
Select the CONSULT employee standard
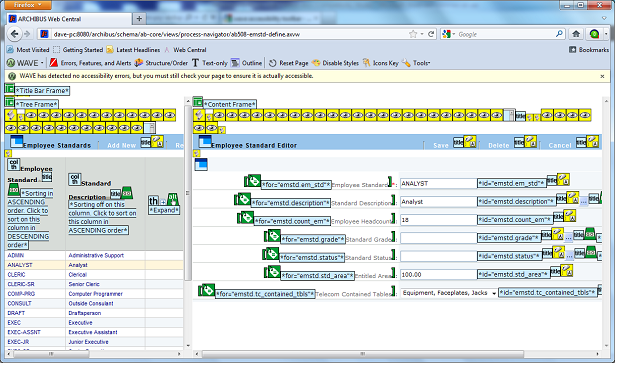(19, 304)
